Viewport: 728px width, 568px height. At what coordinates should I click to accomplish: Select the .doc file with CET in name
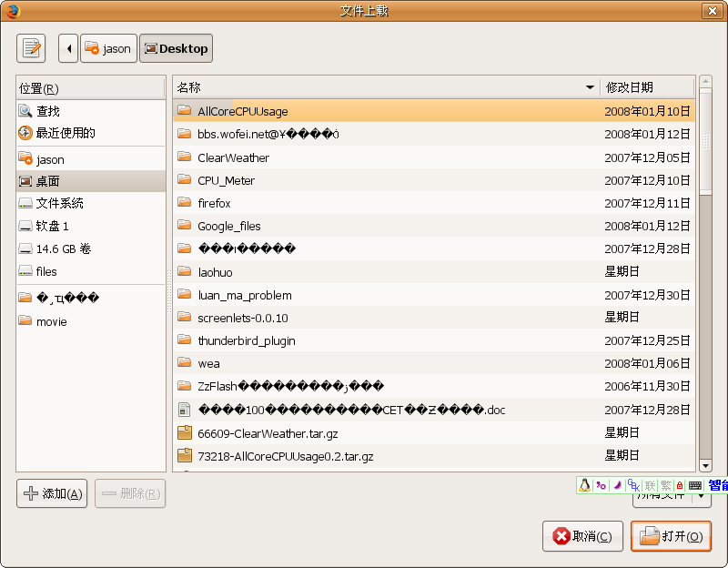coord(434,410)
